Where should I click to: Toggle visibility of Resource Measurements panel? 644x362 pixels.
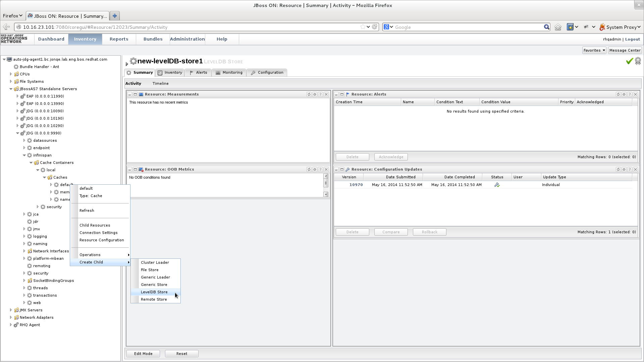(x=129, y=94)
